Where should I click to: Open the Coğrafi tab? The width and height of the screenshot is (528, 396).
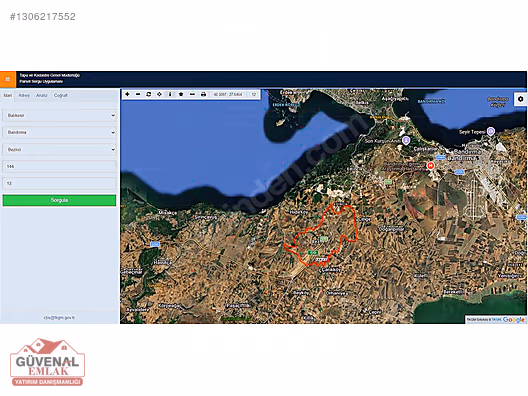tap(61, 95)
